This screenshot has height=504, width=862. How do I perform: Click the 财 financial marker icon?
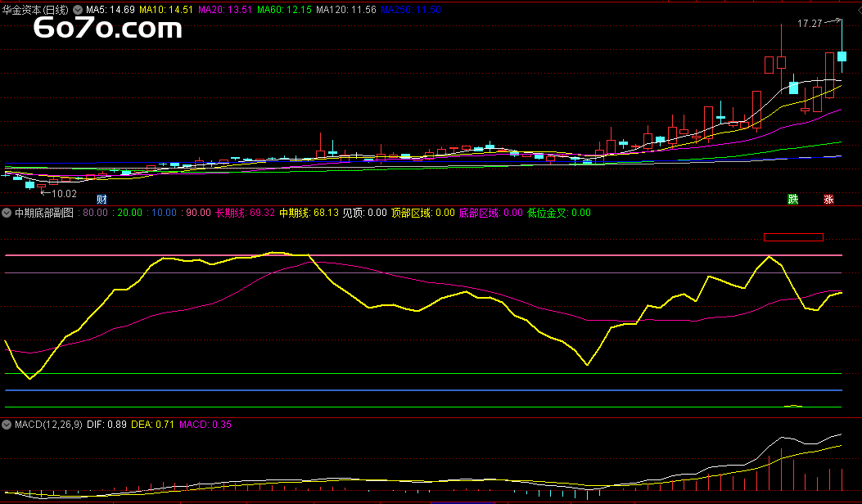point(102,200)
